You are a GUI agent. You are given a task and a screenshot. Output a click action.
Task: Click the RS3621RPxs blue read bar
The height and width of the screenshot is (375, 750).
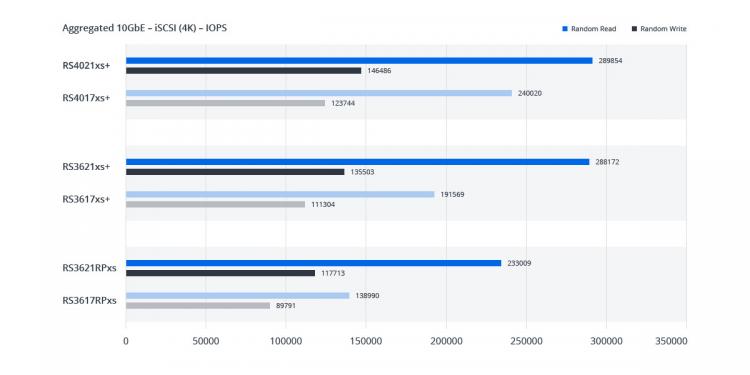tap(313, 263)
